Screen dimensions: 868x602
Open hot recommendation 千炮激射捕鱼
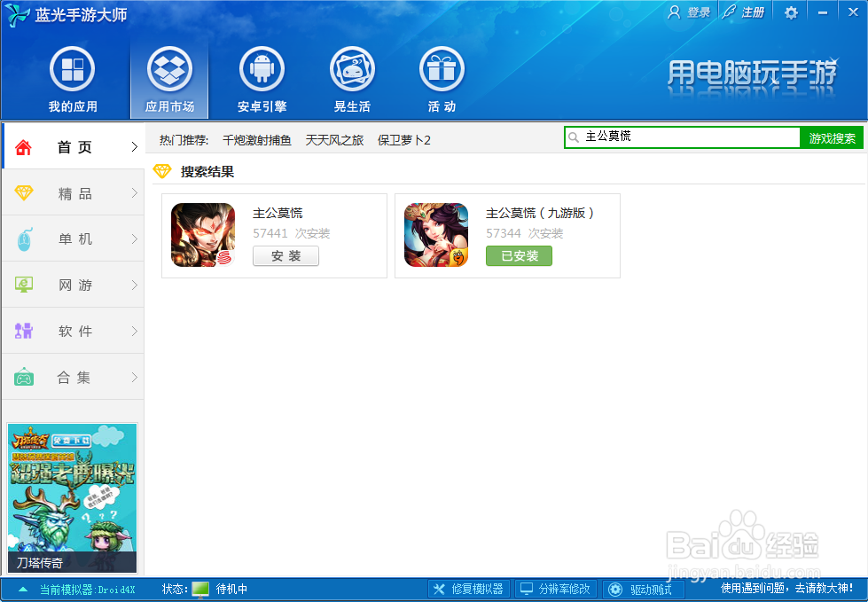(257, 140)
